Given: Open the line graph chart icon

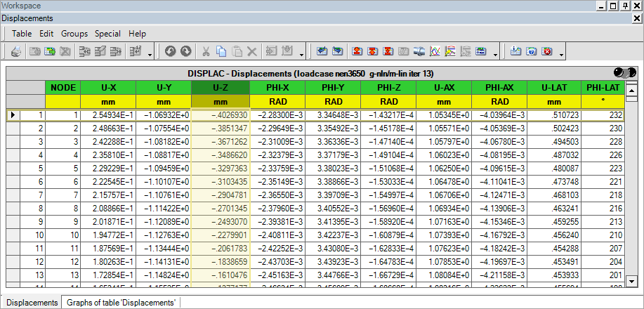Looking at the screenshot, I should click(x=435, y=51).
